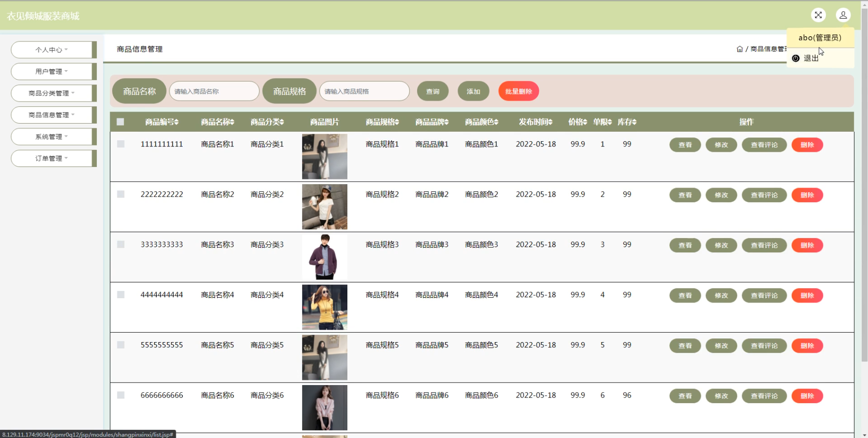The height and width of the screenshot is (438, 868).
Task: Click the 添加 button
Action: [x=473, y=92]
